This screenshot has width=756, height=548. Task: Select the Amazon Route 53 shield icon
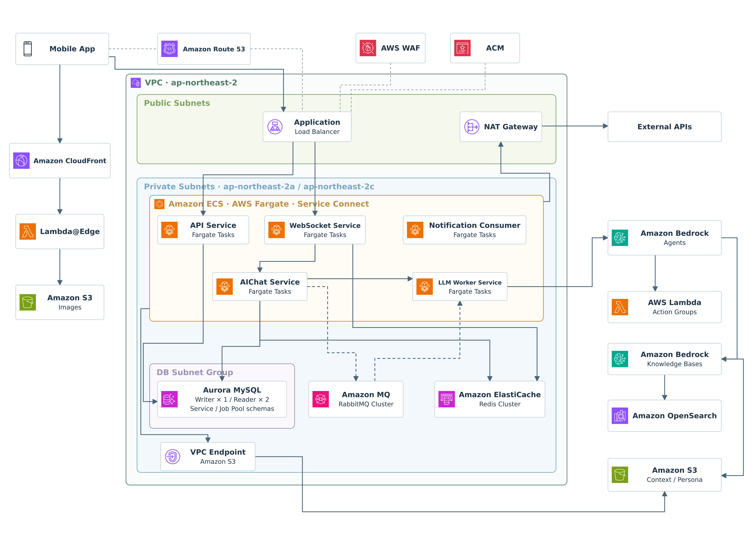pyautogui.click(x=169, y=49)
